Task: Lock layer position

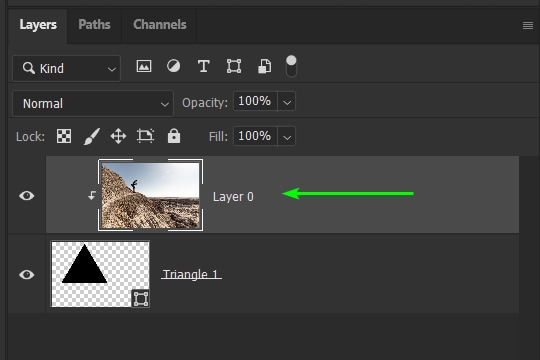Action: click(118, 136)
